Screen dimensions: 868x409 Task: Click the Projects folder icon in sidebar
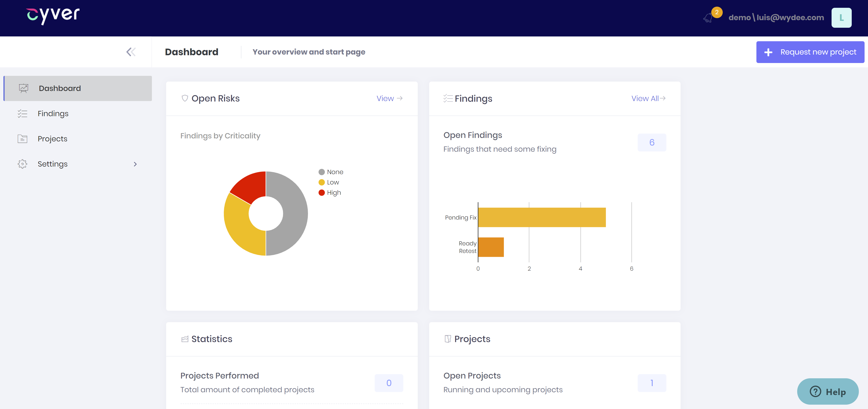coord(22,138)
